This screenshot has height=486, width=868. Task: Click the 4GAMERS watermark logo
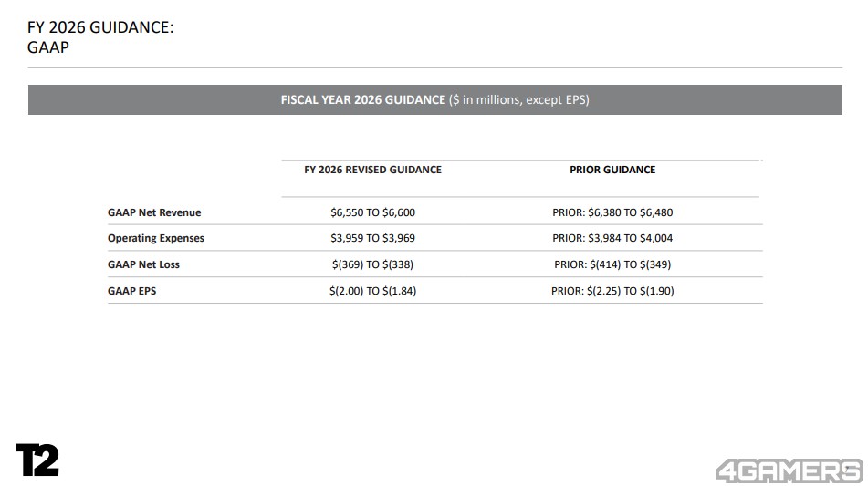pos(788,470)
